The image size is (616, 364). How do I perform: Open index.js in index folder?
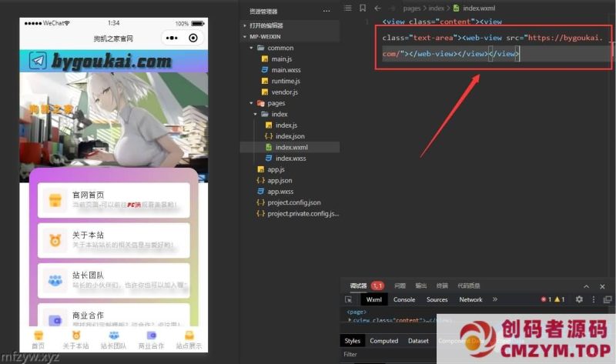(286, 125)
